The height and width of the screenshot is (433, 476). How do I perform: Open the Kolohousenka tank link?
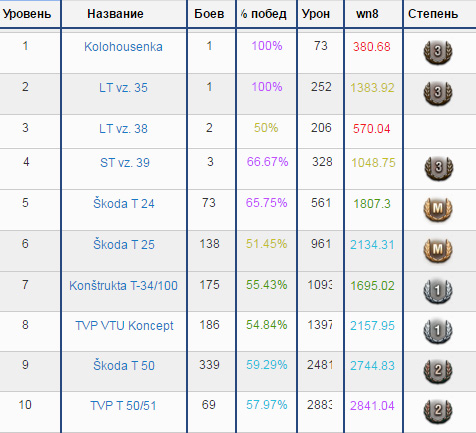(123, 47)
